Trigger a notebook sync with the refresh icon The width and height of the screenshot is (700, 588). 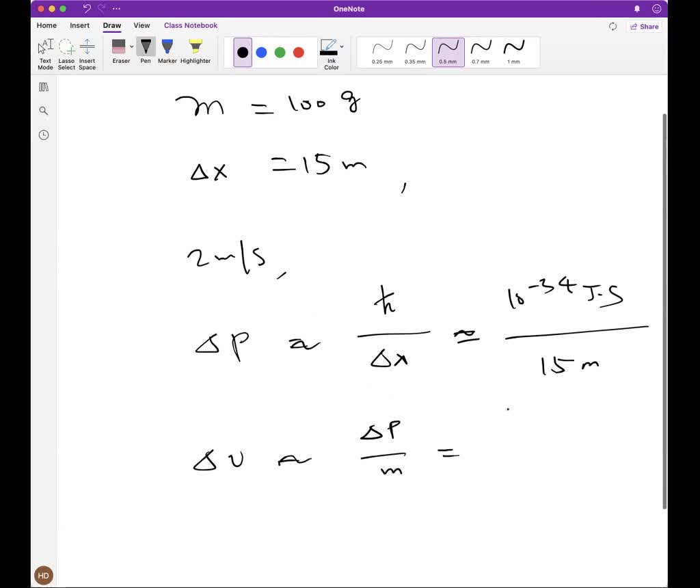coord(613,26)
